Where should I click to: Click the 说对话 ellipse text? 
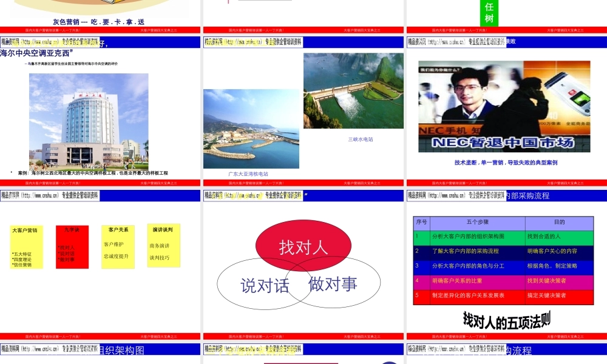point(265,286)
